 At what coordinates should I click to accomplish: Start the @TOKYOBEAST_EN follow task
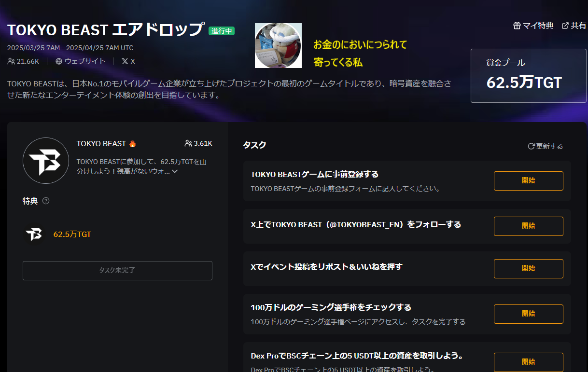(528, 226)
